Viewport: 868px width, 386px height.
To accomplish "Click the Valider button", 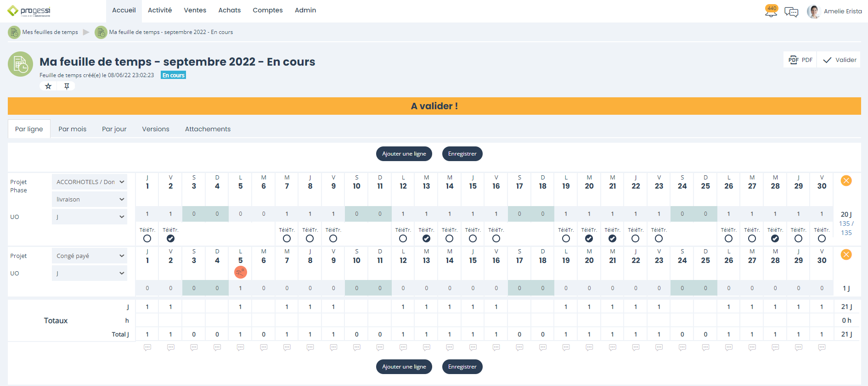I will [839, 60].
